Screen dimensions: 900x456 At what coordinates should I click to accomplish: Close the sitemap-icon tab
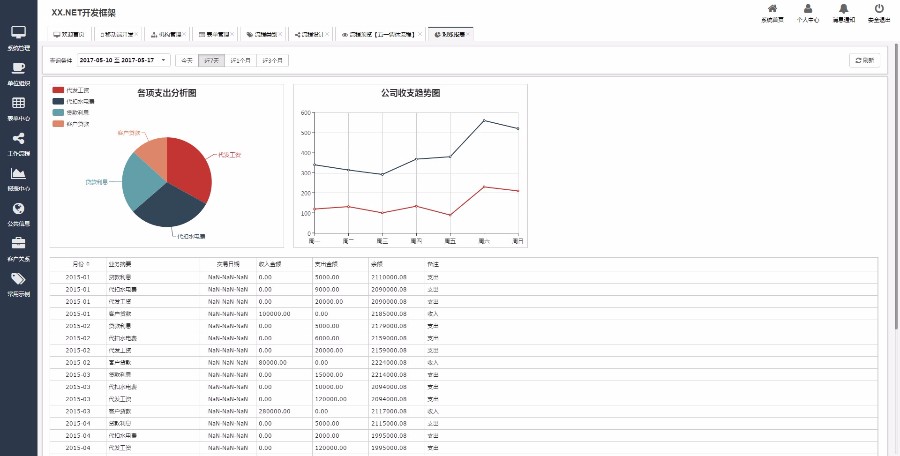click(184, 34)
